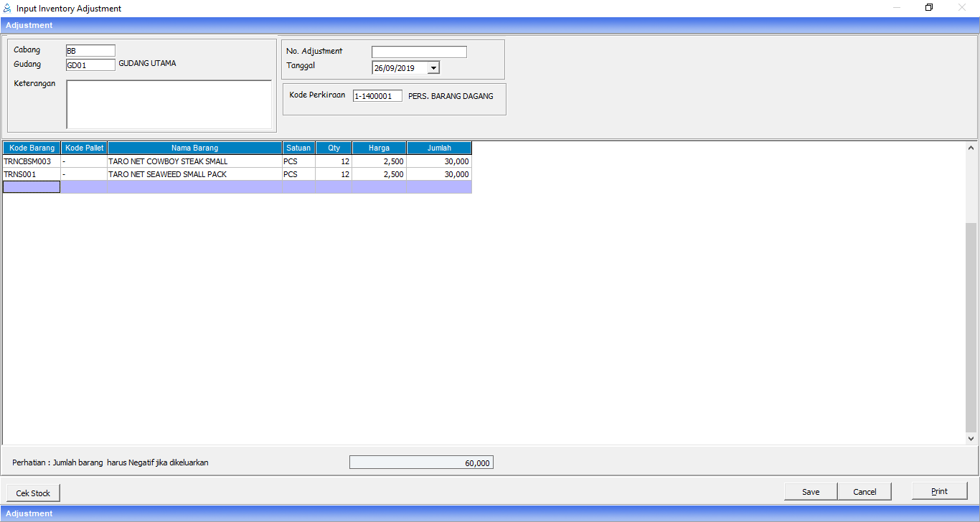
Task: Click inside the Keterangan text area
Action: (169, 104)
